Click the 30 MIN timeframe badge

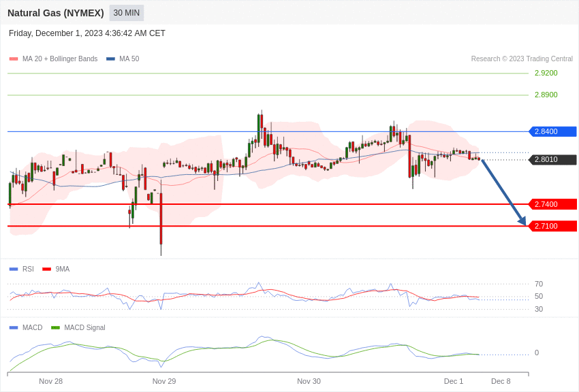tap(127, 13)
